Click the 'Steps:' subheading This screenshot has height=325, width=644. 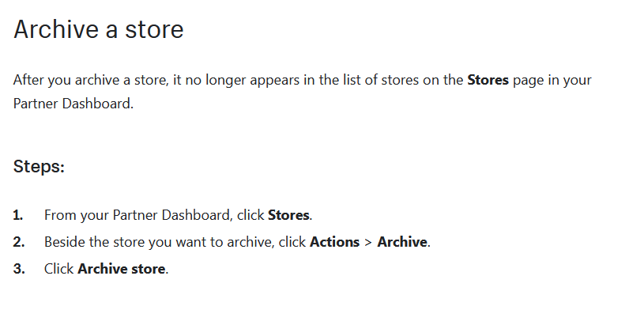coord(39,167)
